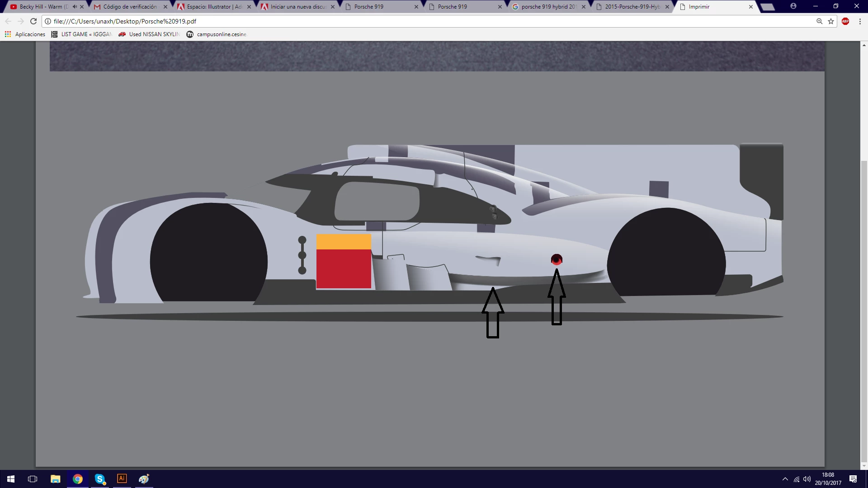This screenshot has width=868, height=488.
Task: Click the zoom magnifier icon in address bar
Action: [x=819, y=21]
